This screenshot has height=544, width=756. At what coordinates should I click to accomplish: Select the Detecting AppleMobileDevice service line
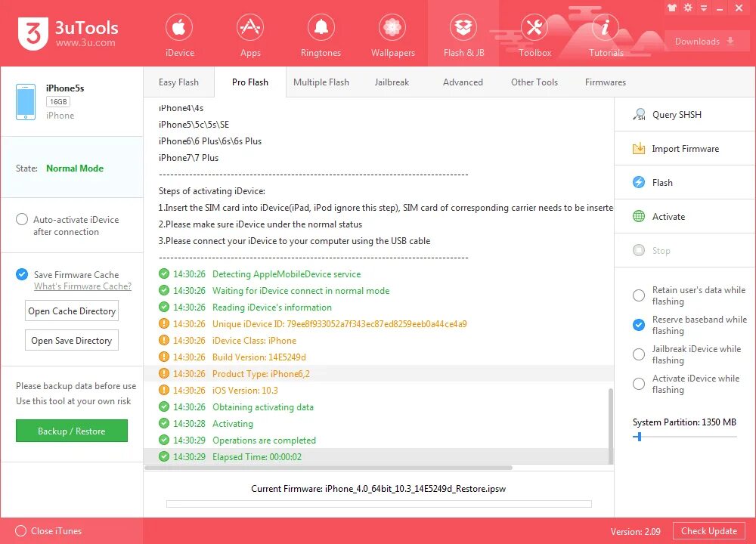379,274
